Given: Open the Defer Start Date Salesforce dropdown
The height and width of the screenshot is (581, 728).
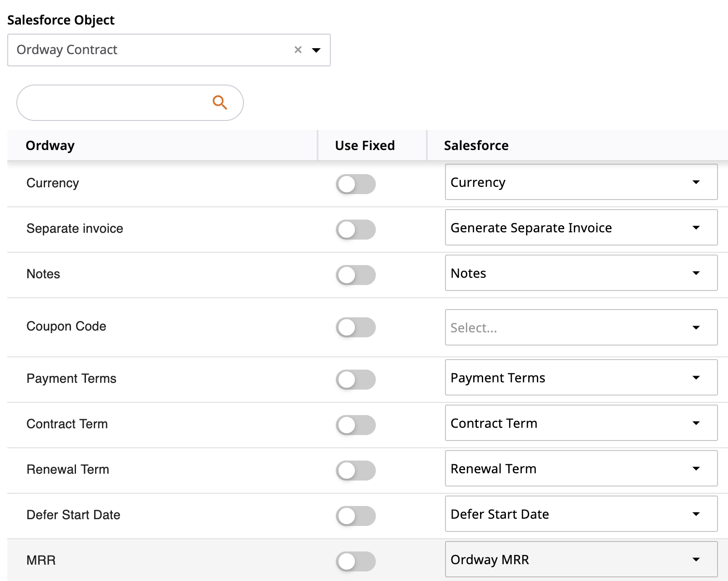Looking at the screenshot, I should [581, 514].
